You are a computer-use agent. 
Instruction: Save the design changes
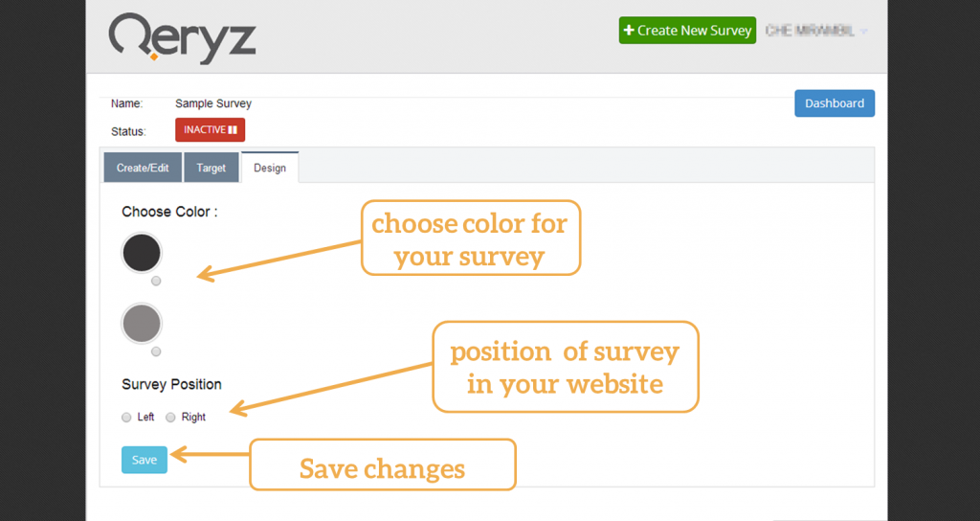tap(145, 460)
